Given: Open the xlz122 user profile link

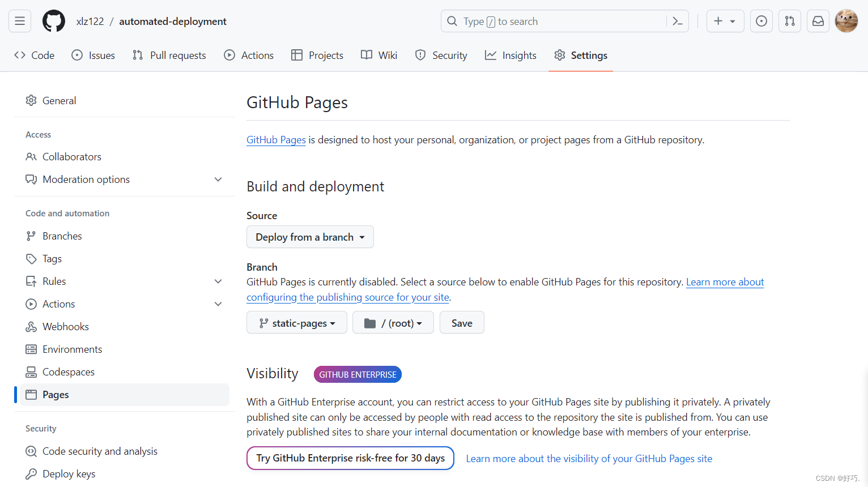Looking at the screenshot, I should coord(90,22).
